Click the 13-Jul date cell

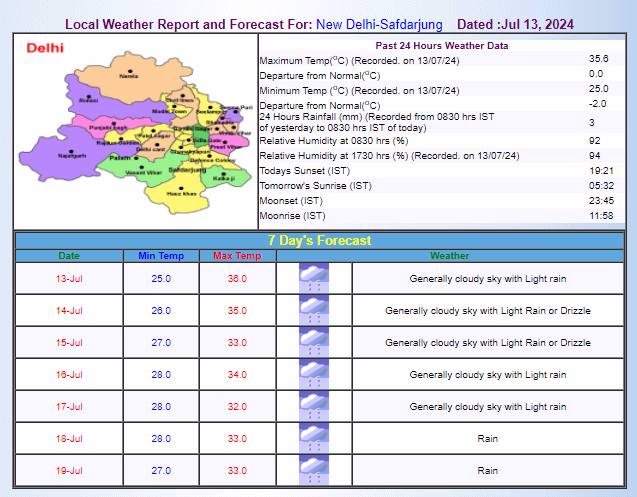click(69, 278)
